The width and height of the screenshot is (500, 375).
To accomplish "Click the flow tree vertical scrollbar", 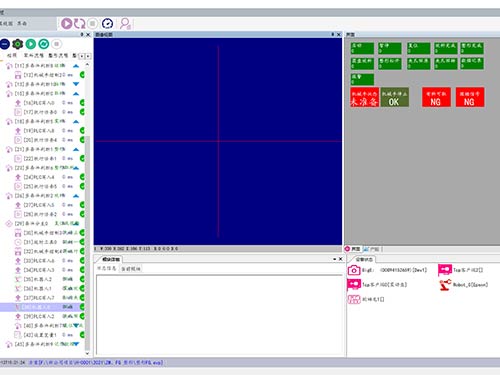I will [87, 208].
